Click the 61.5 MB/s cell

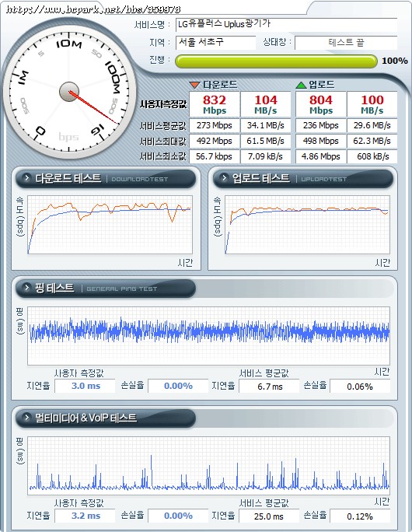[x=266, y=141]
